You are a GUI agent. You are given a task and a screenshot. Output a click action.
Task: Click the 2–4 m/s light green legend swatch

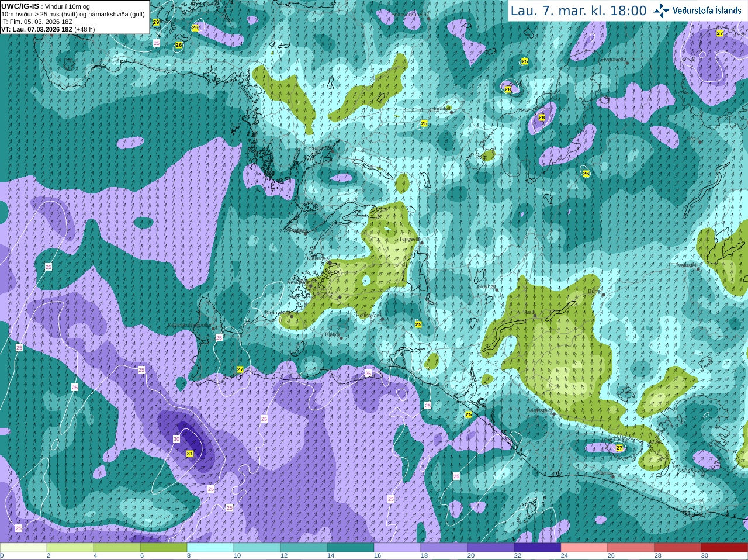coord(70,548)
